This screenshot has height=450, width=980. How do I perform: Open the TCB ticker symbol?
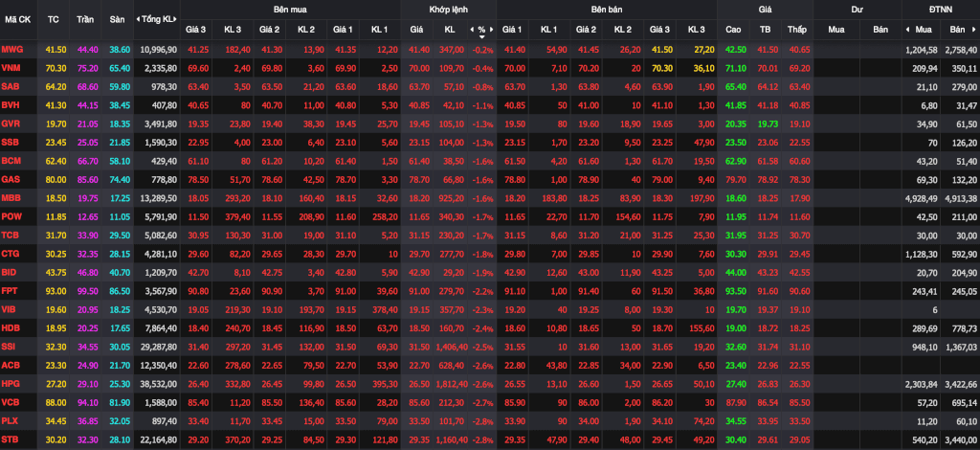(11, 236)
